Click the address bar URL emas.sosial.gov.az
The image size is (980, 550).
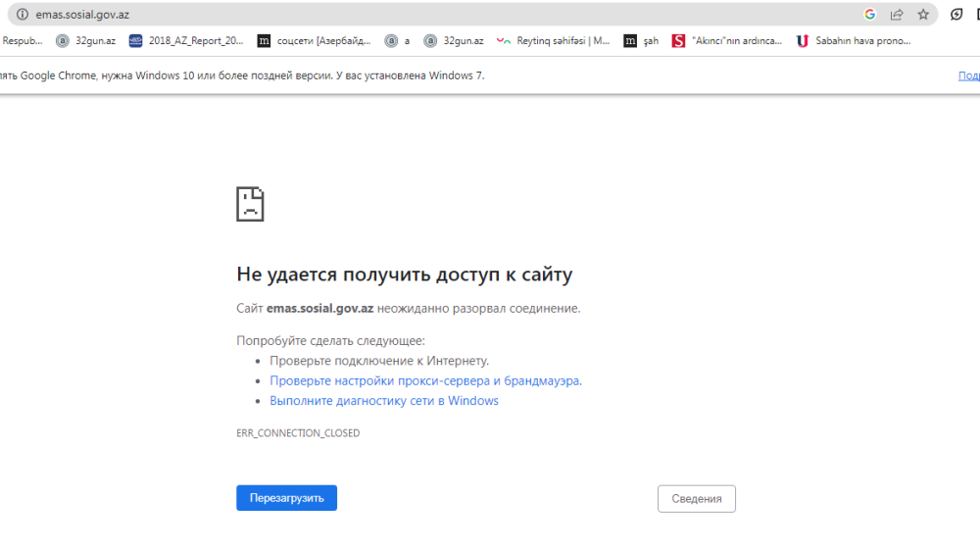point(82,15)
